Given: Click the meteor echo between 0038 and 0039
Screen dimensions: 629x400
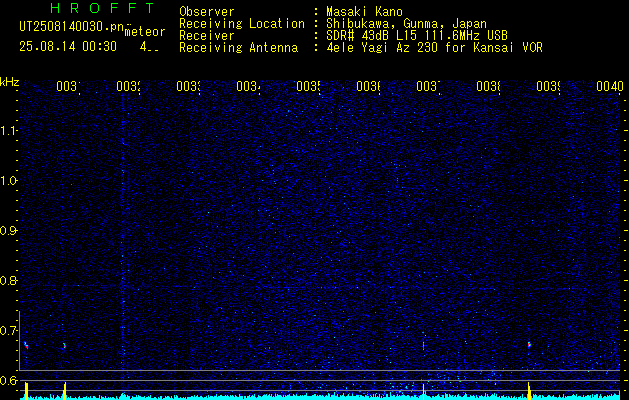Looking at the screenshot, I should tap(529, 344).
